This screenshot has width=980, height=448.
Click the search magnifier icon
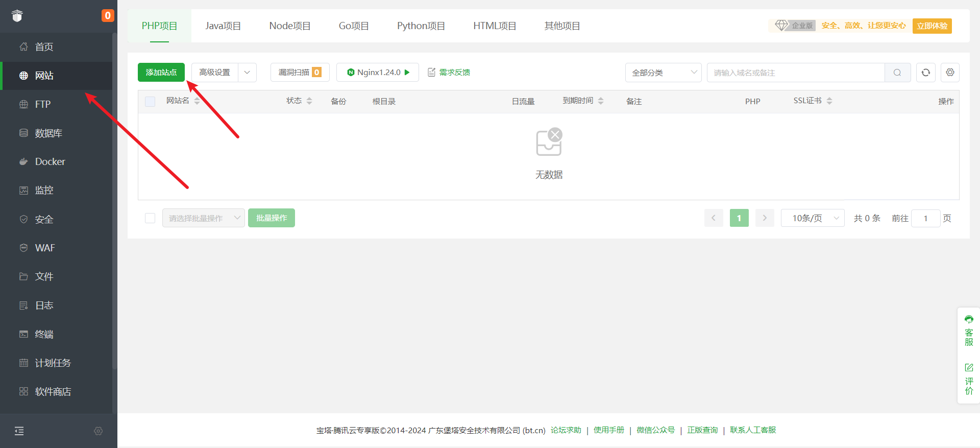pyautogui.click(x=897, y=73)
